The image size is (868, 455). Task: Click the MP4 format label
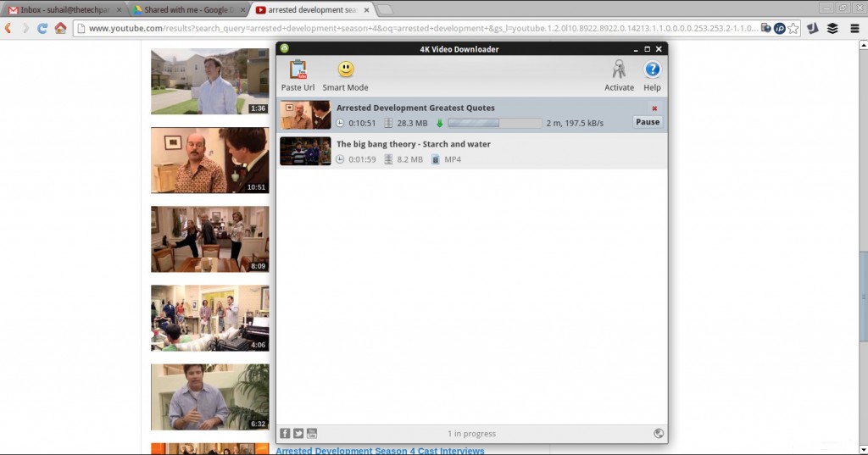[x=453, y=159]
